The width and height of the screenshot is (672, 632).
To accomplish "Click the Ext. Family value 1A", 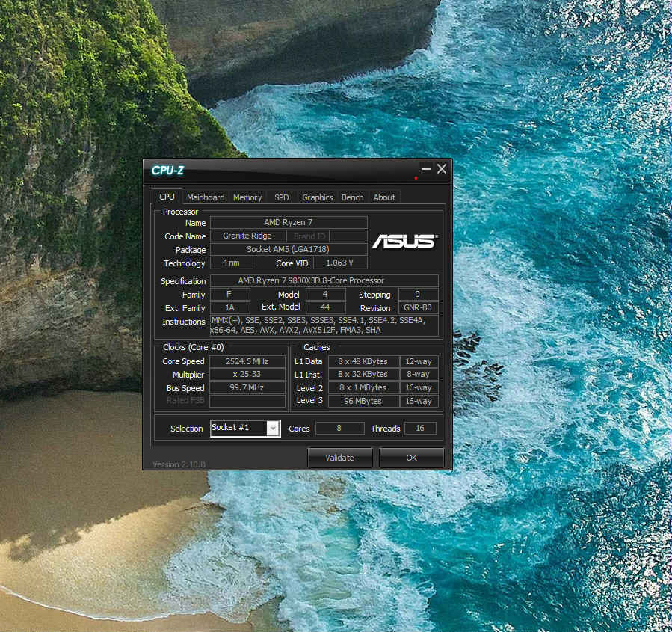I will [229, 307].
